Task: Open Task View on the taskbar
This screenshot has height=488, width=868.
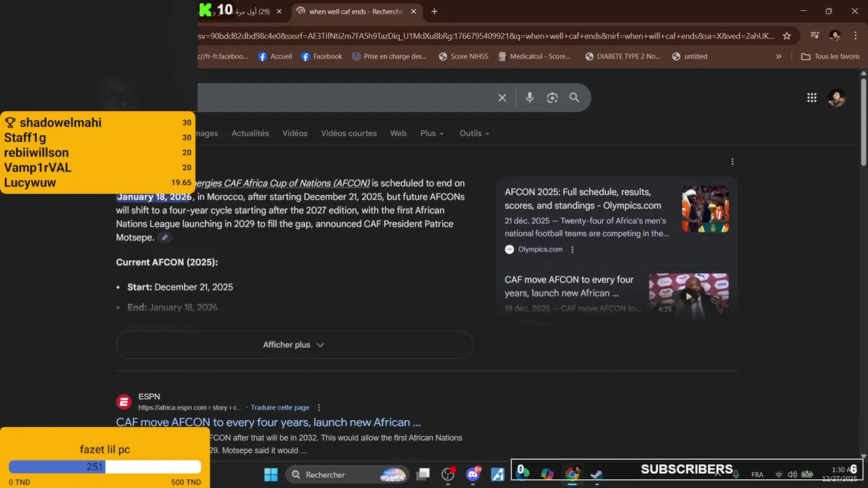Action: click(x=423, y=474)
